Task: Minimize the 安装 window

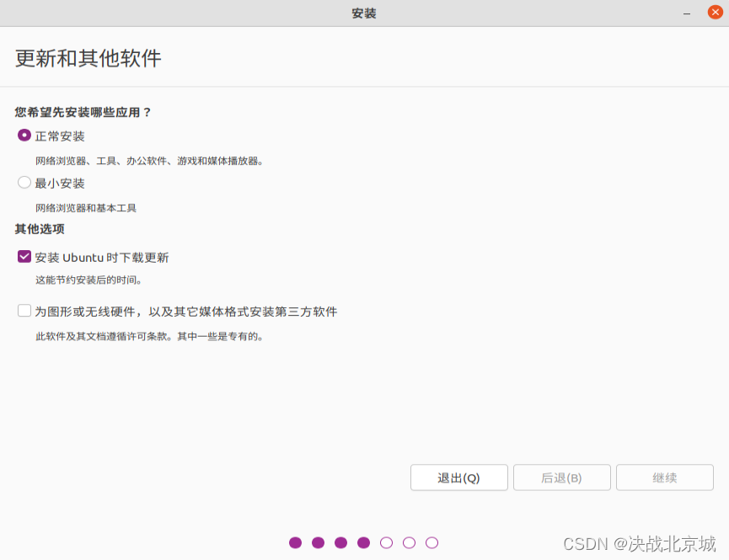Action: point(687,13)
